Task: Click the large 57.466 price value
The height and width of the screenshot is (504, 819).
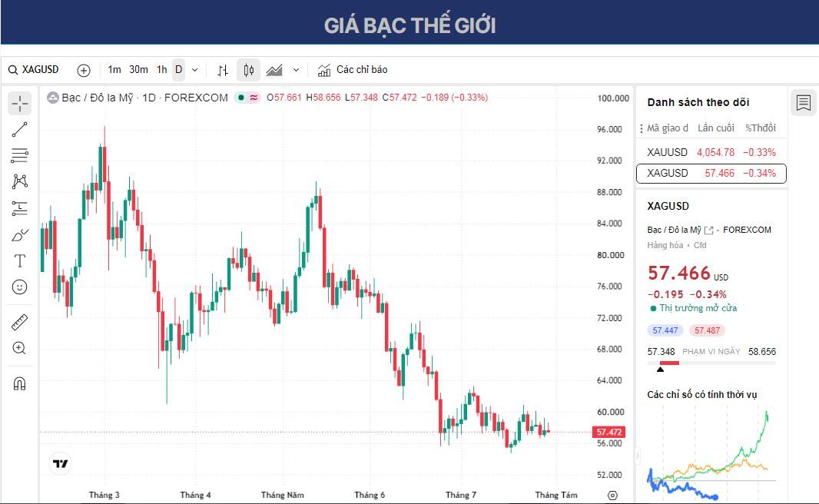Action: (679, 274)
